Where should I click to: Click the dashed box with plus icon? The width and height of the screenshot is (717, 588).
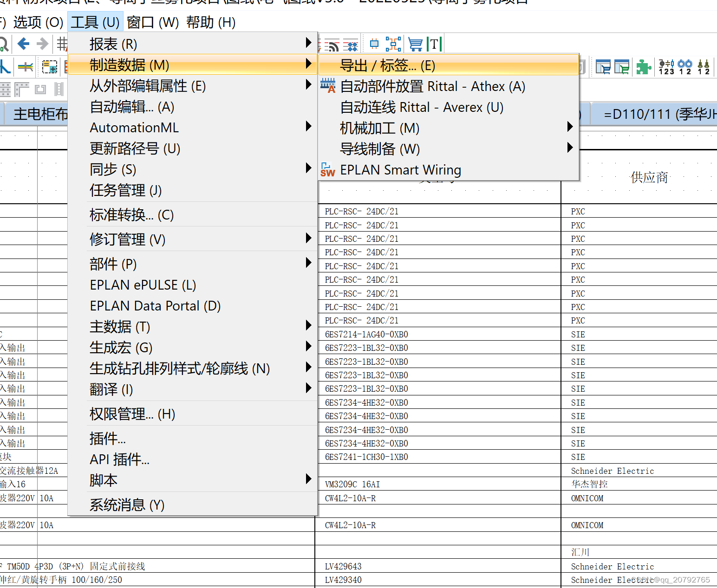click(50, 67)
